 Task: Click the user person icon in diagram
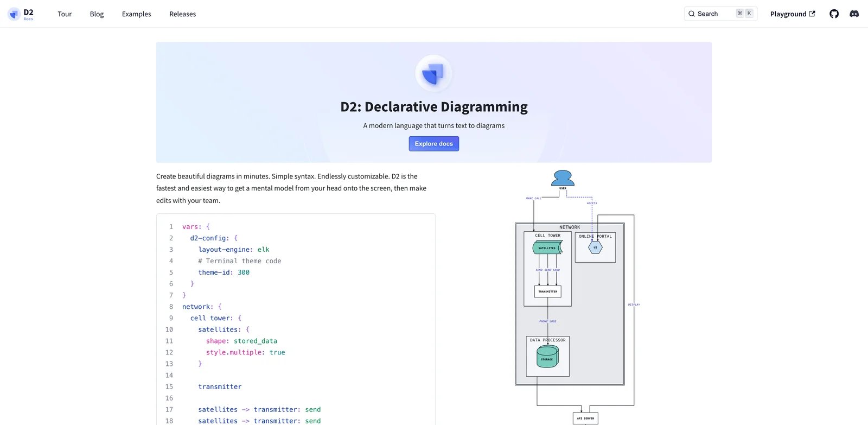[563, 177]
